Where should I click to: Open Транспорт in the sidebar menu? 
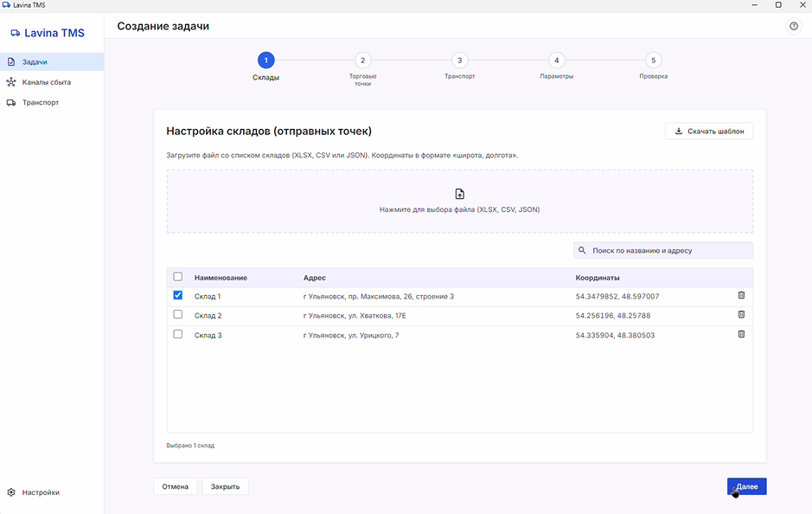tap(52, 103)
